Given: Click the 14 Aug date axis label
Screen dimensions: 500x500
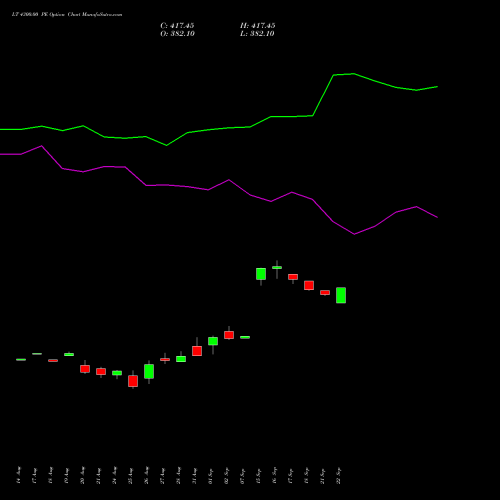Looking at the screenshot, I should click(19, 475).
